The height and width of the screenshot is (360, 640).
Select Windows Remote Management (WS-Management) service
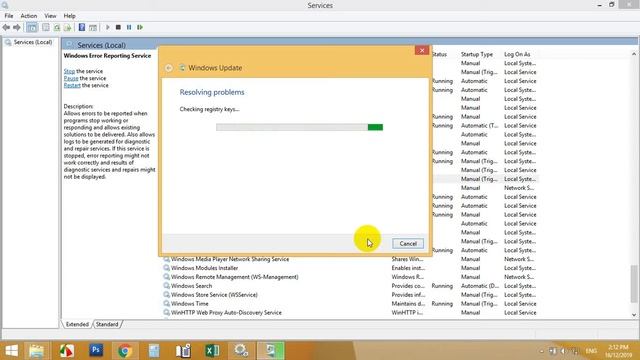point(235,277)
